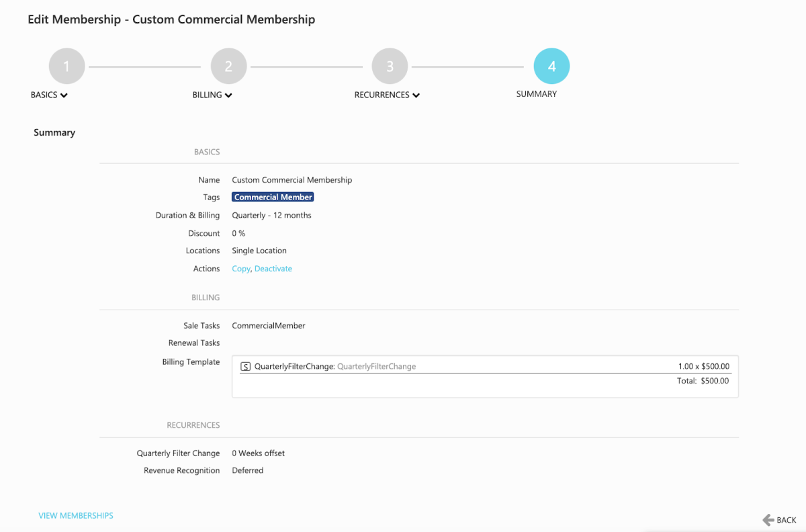Click the S icon beside QuarterlyFilterChange
The image size is (806, 532).
[246, 367]
